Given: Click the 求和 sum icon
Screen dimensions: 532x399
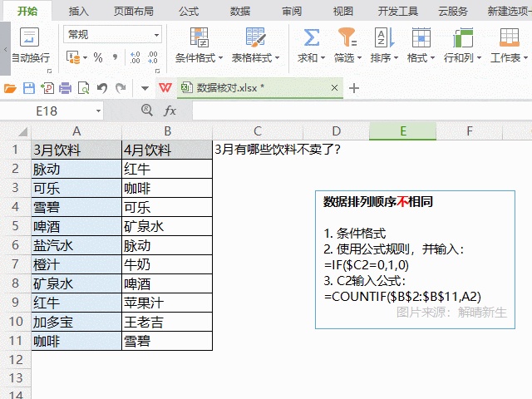Looking at the screenshot, I should point(311,37).
